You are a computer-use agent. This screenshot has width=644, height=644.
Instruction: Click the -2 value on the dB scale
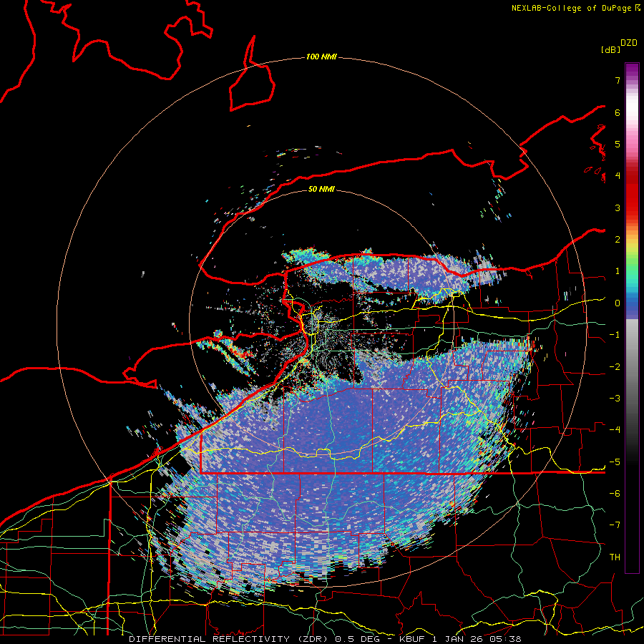615,367
